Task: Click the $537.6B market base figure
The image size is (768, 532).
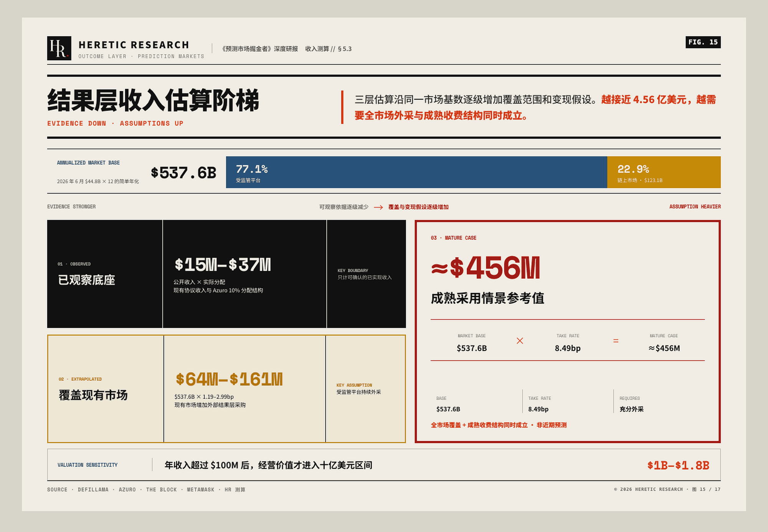Action: pyautogui.click(x=183, y=173)
